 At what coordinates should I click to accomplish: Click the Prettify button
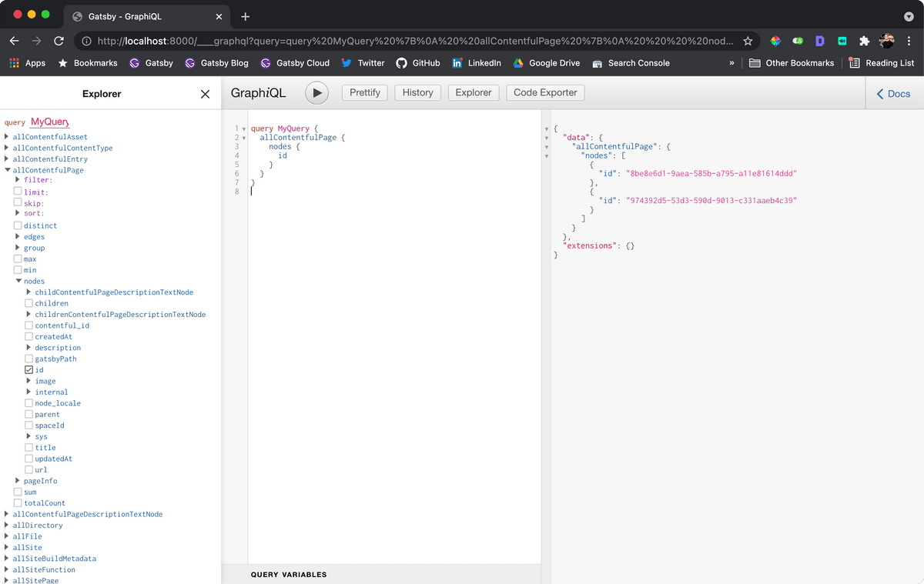coord(365,92)
